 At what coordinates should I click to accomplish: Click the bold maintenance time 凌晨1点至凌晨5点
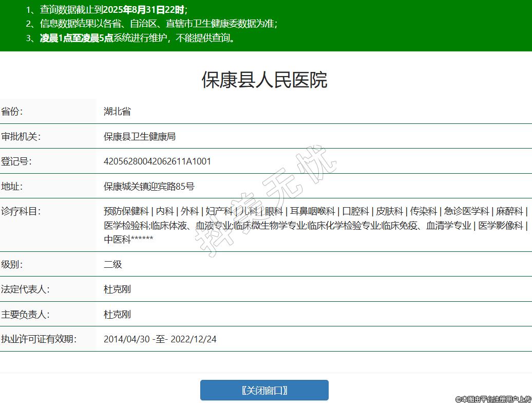tap(77, 38)
